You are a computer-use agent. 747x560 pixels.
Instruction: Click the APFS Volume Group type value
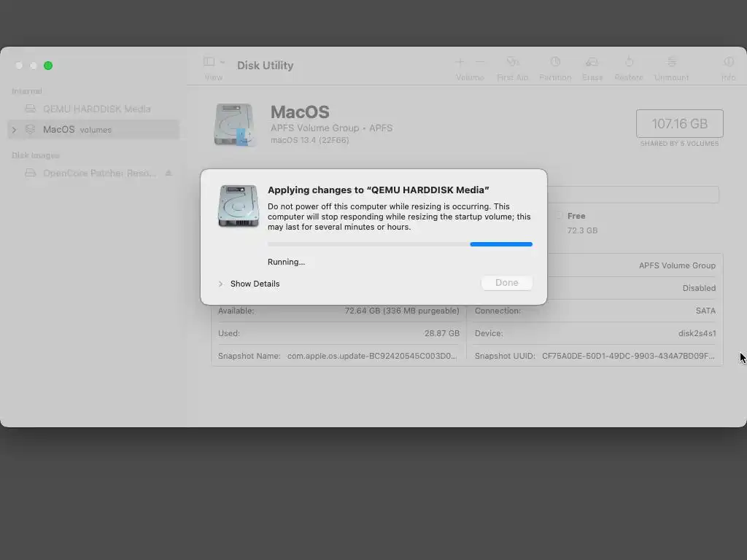click(677, 265)
